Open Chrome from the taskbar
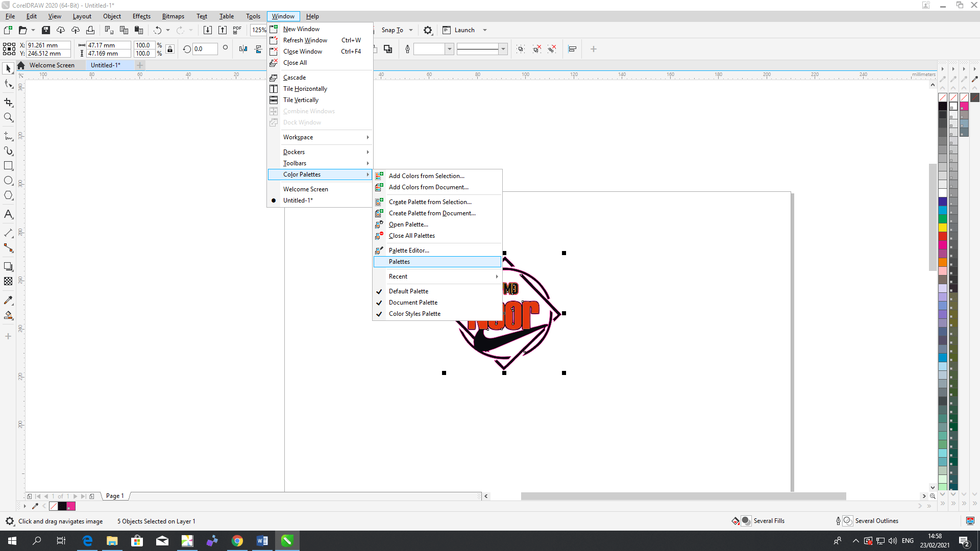 tap(237, 541)
